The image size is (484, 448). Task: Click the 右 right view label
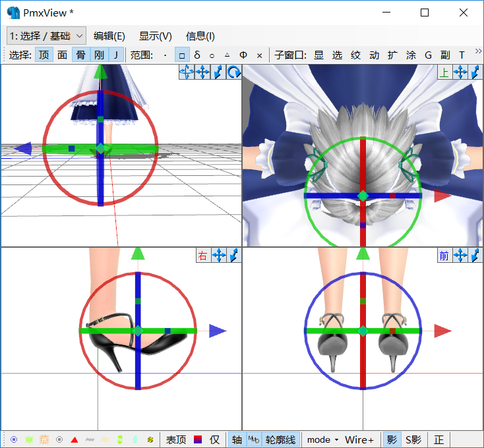pos(203,256)
